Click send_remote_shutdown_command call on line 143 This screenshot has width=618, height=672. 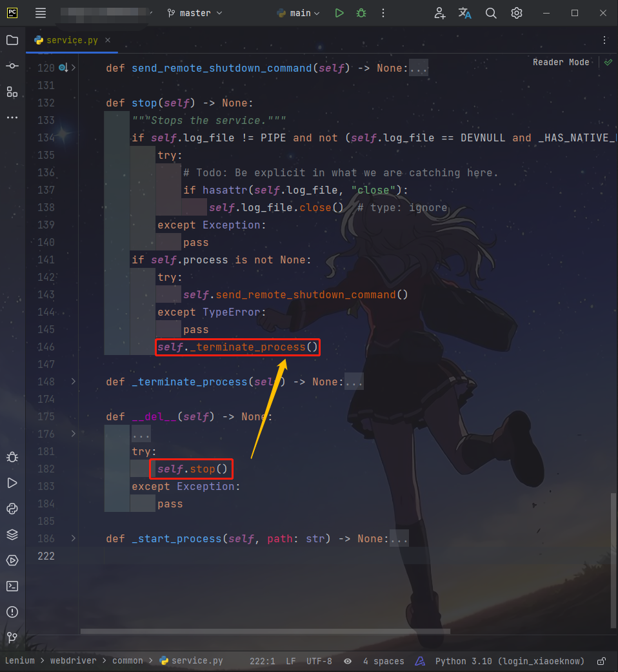(306, 294)
